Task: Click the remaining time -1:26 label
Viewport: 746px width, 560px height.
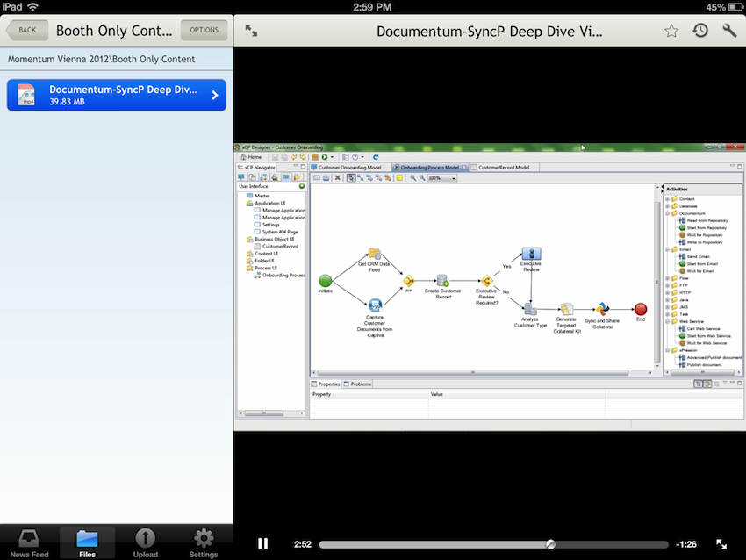Action: [686, 544]
